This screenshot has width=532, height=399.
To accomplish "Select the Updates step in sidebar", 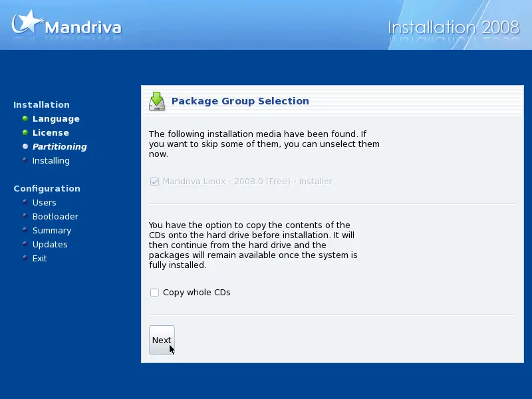I will pyautogui.click(x=50, y=244).
